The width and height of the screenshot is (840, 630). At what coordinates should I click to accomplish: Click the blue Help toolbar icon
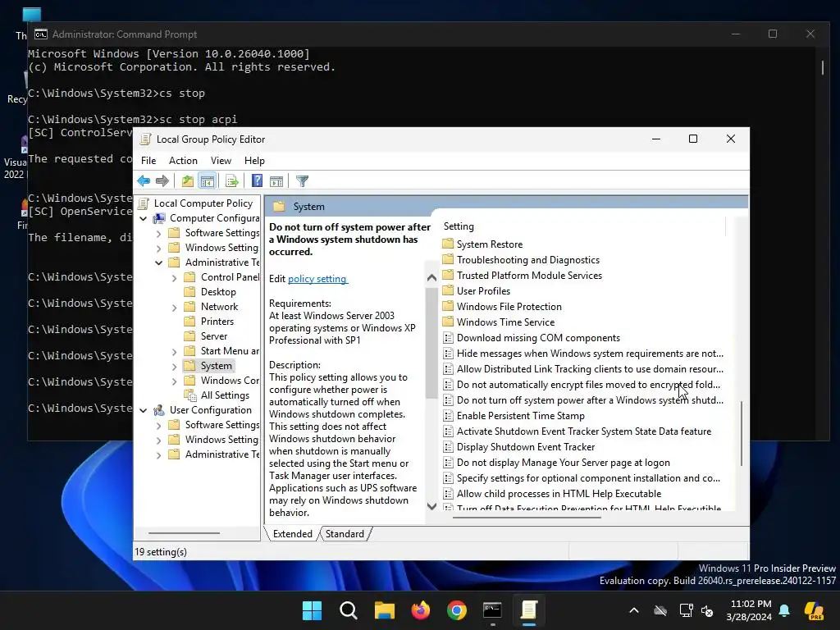pos(257,181)
